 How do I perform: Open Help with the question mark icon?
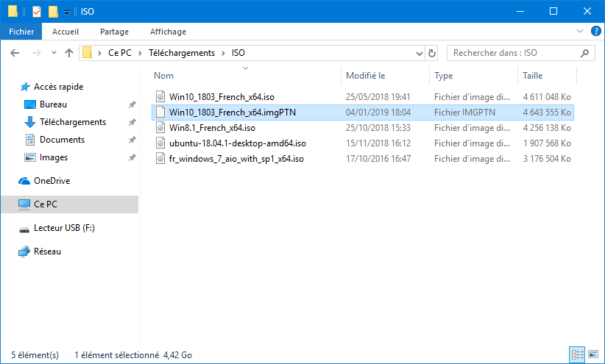595,31
